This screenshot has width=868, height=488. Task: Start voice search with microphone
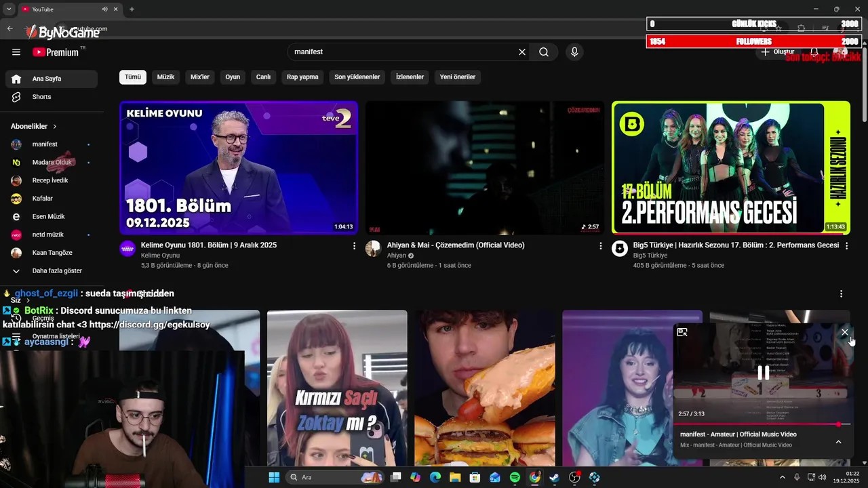pyautogui.click(x=574, y=52)
